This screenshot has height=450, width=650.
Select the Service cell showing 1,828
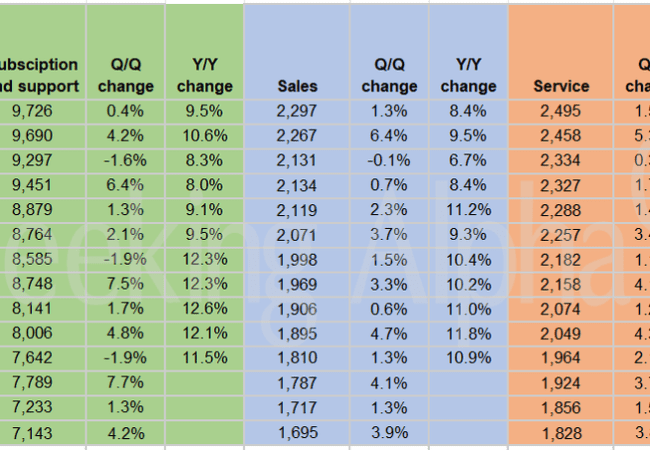click(560, 434)
